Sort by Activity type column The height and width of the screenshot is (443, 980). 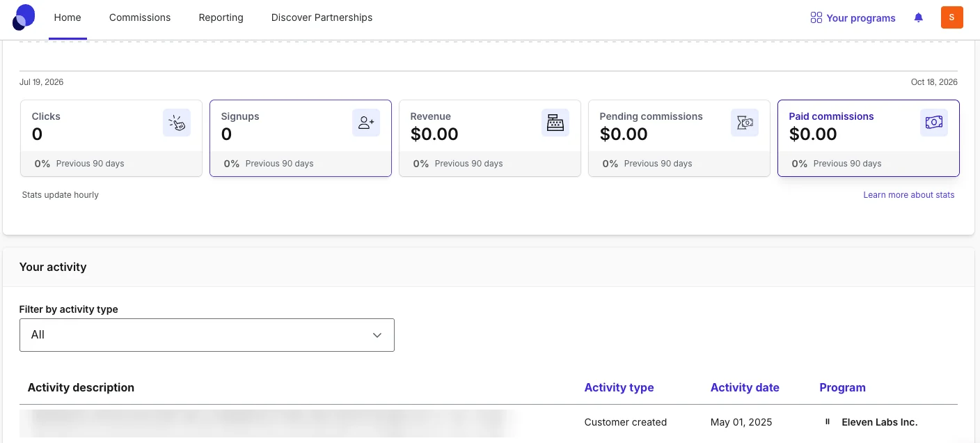coord(619,388)
